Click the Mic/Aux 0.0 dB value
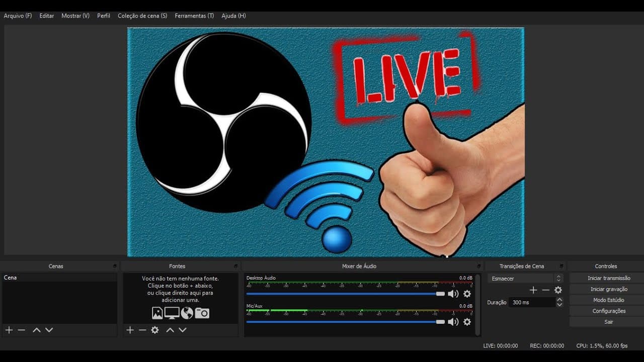Image resolution: width=644 pixels, height=362 pixels. pyautogui.click(x=466, y=306)
